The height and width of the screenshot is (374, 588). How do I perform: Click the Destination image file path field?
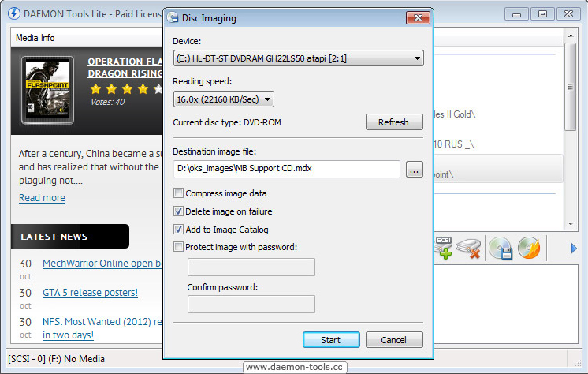[x=286, y=169]
